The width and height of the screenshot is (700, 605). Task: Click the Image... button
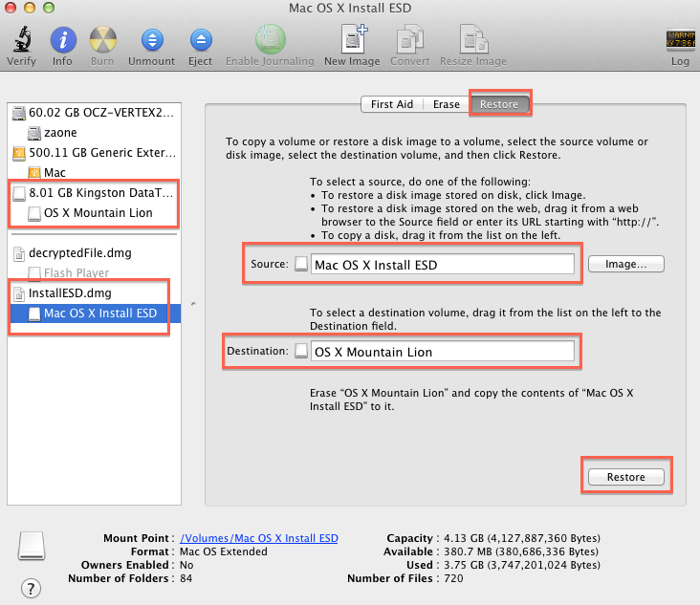(626, 264)
